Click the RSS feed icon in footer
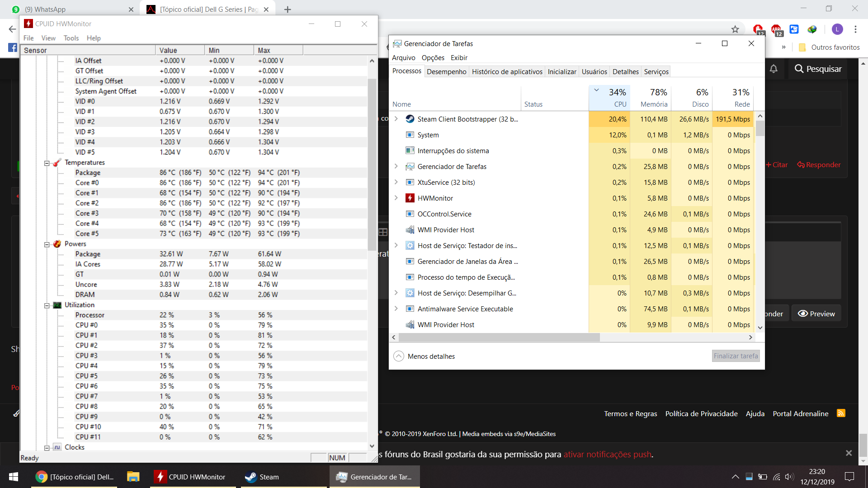Image resolution: width=868 pixels, height=488 pixels. [x=841, y=413]
